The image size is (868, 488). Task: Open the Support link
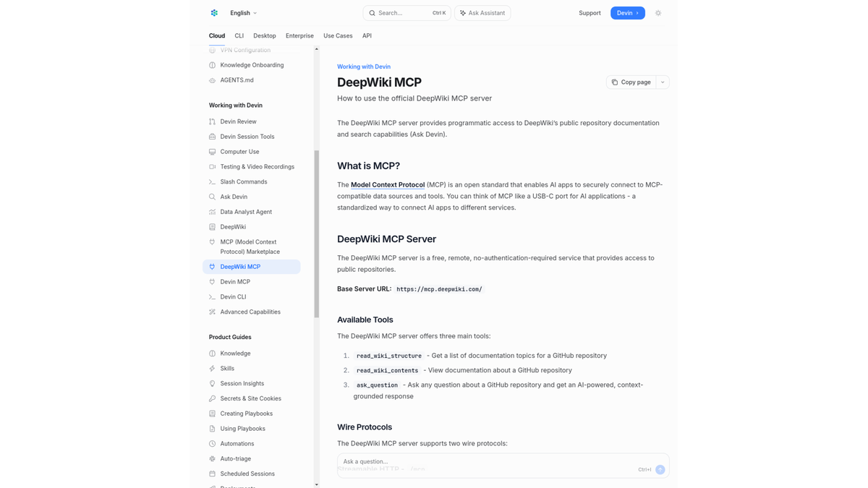pos(590,13)
